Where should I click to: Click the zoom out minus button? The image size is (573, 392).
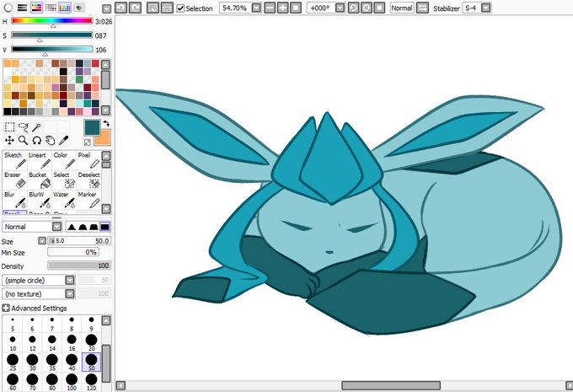pyautogui.click(x=270, y=8)
